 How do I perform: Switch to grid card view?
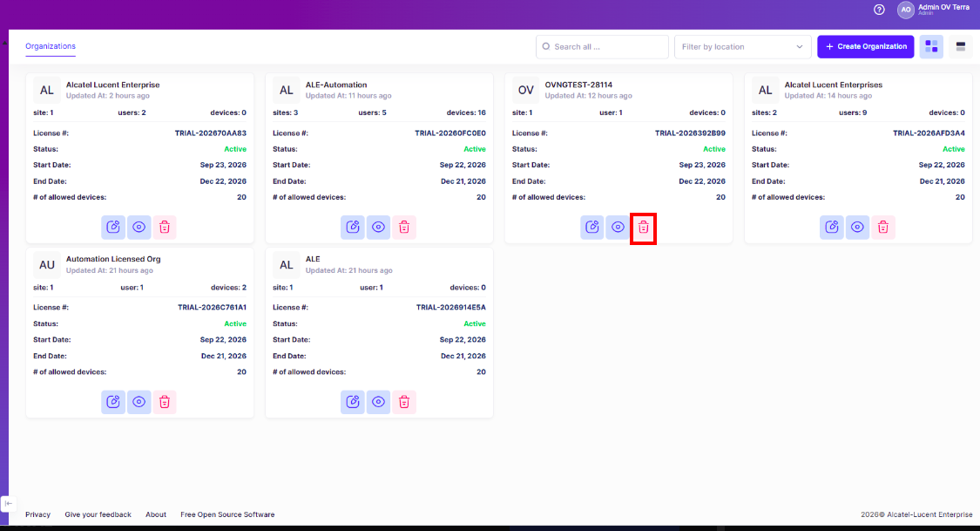point(931,46)
